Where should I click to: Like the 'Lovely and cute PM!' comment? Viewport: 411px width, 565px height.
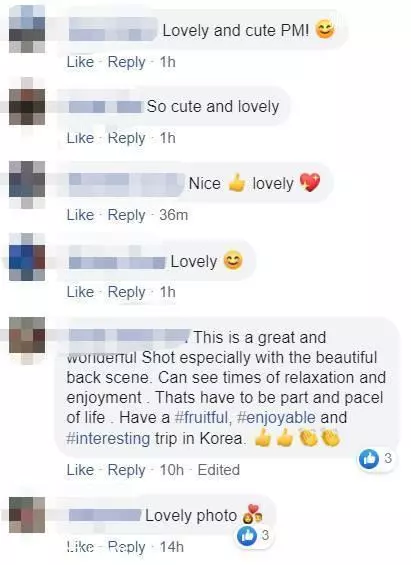[80, 62]
